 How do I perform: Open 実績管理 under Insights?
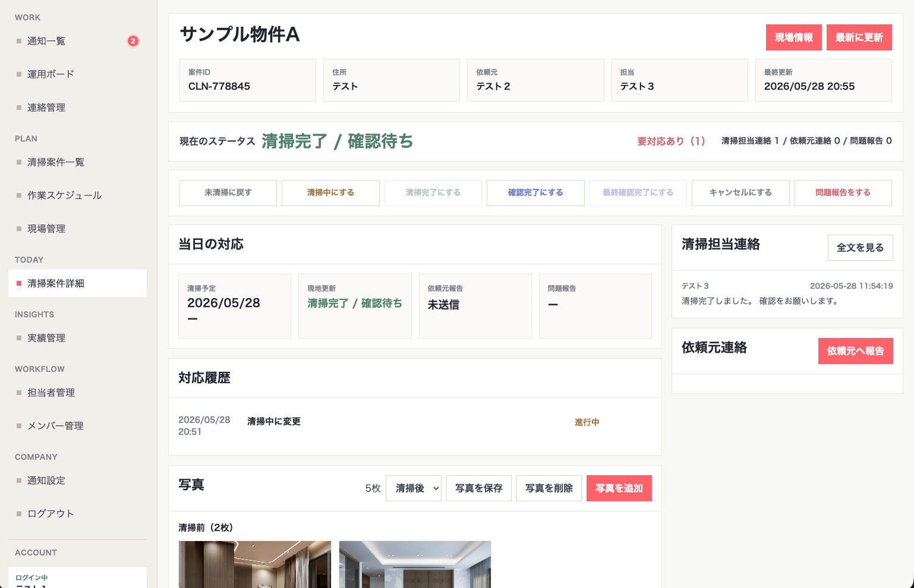[x=77, y=338]
